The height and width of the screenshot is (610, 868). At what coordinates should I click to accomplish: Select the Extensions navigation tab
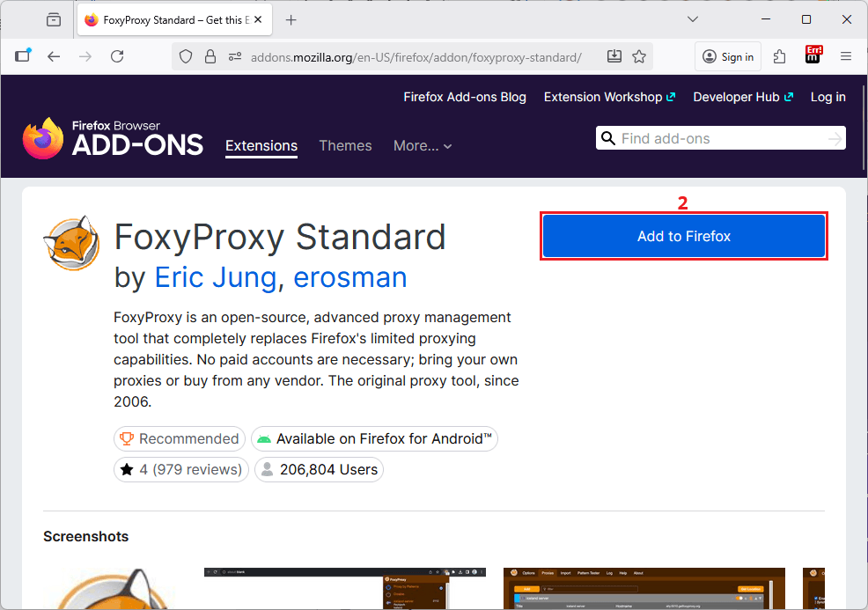261,145
